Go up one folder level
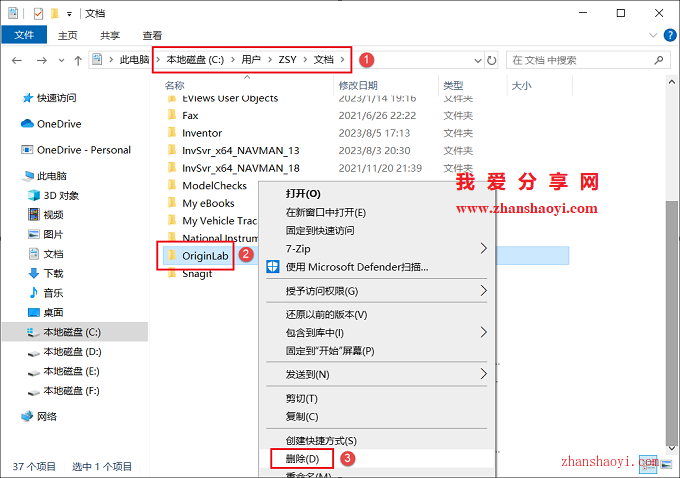This screenshot has width=680, height=478. click(78, 60)
